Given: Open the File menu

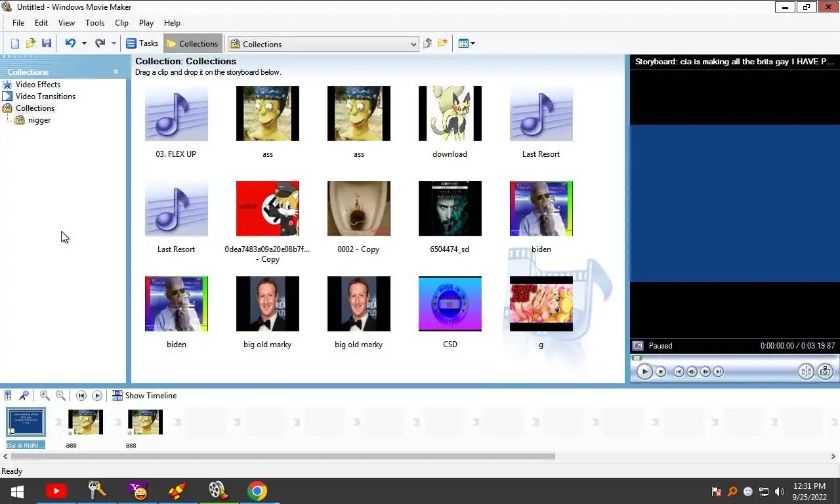Looking at the screenshot, I should coord(18,22).
